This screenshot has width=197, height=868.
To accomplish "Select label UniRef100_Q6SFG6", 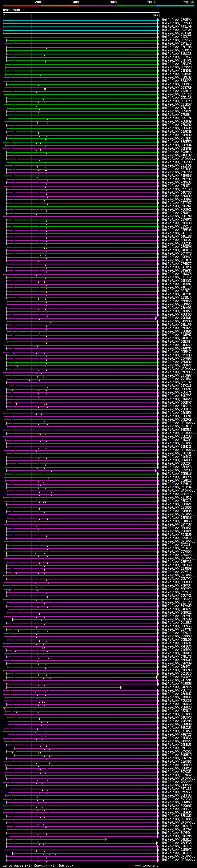I will click(176, 843).
